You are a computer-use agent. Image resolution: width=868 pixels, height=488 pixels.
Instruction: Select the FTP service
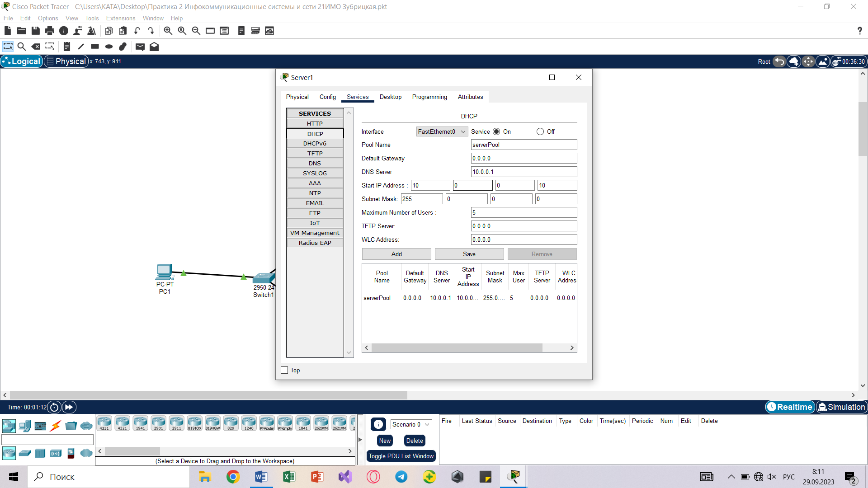[315, 213]
